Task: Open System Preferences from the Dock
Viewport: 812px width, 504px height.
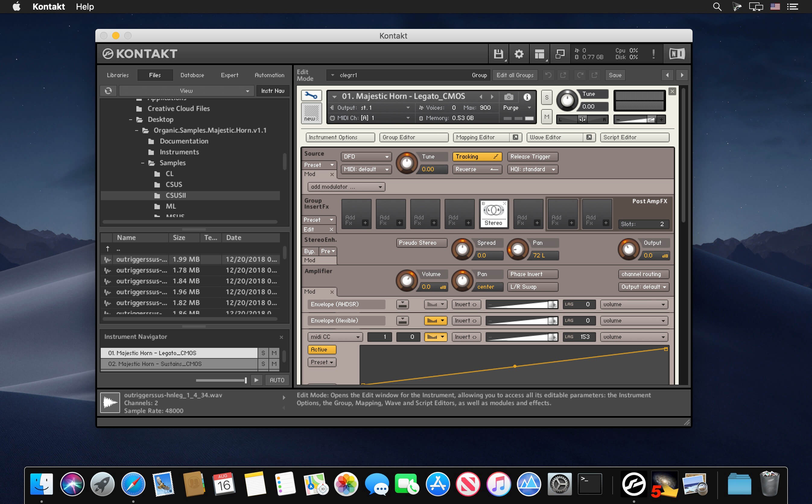Action: [559, 484]
